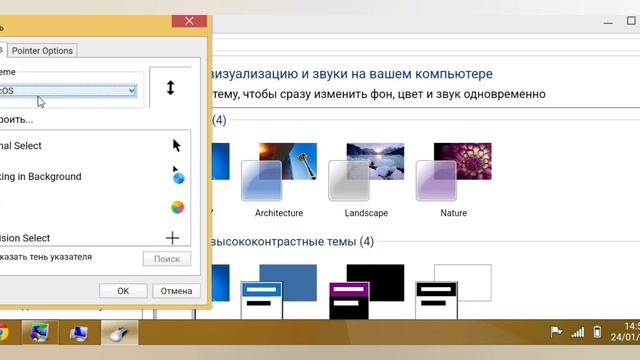The width and height of the screenshot is (640, 360).
Task: Select black high contrast theme with purple title
Action: [x=366, y=291]
